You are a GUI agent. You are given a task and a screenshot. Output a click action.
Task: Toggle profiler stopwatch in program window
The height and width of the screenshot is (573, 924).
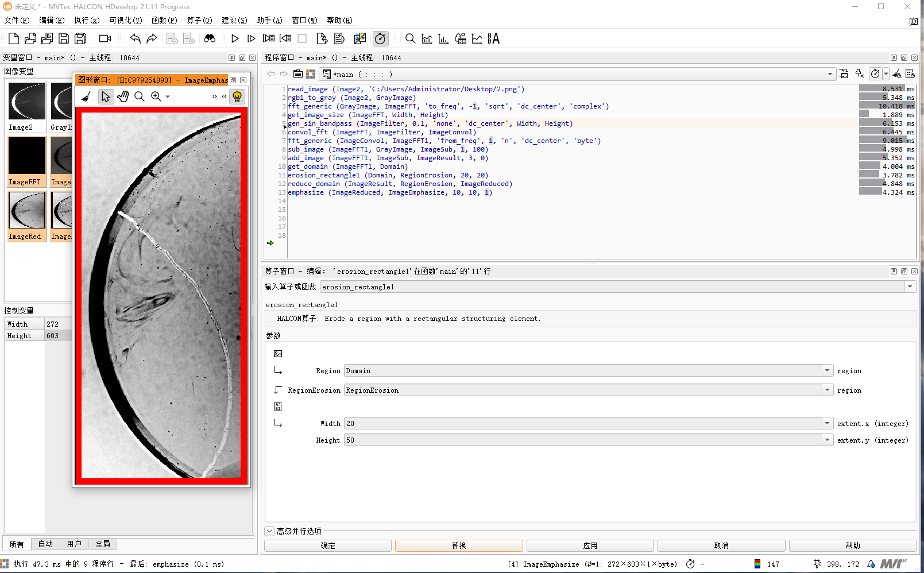[x=875, y=73]
